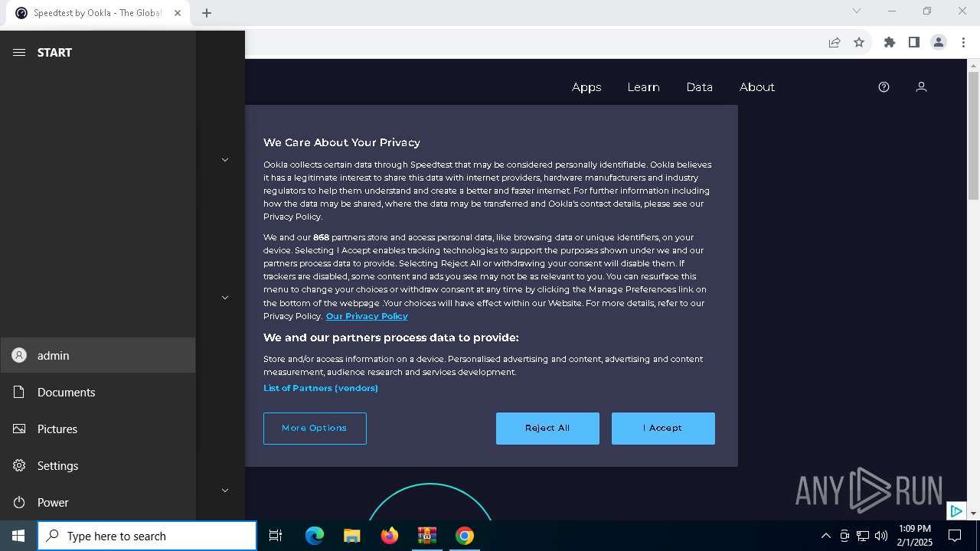The height and width of the screenshot is (551, 980).
Task: Open the Learn menu on Speedtest
Action: pos(643,87)
